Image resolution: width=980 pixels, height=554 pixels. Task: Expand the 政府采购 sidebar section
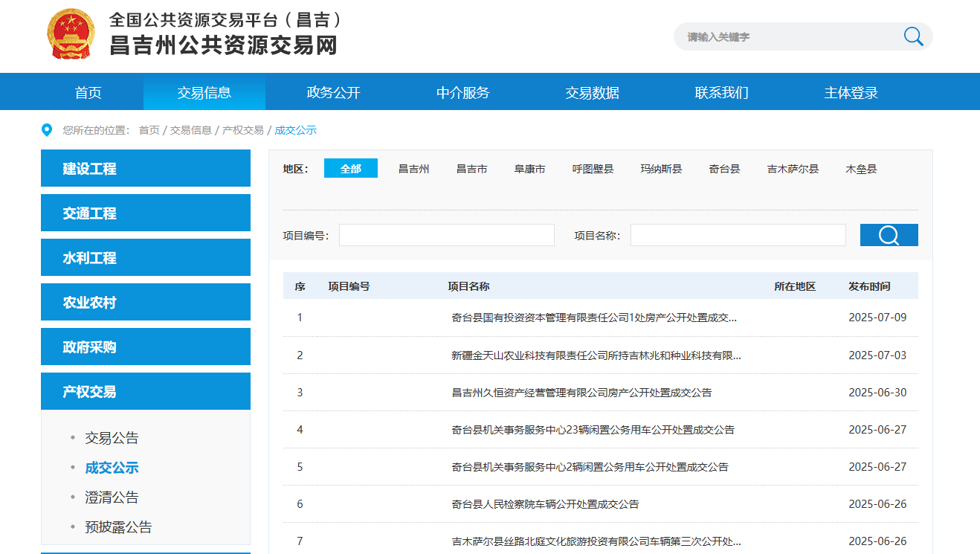coord(146,347)
